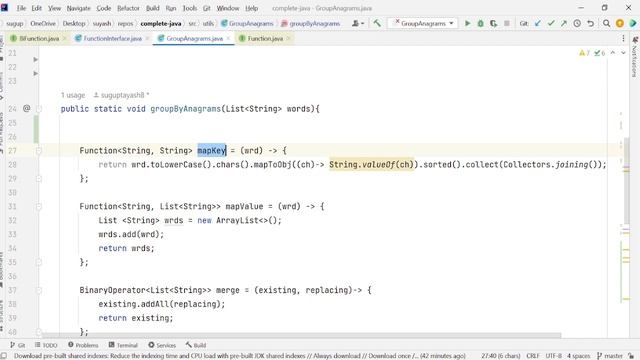Open the File menu
Screen dimensions: 640x360
coord(21,8)
